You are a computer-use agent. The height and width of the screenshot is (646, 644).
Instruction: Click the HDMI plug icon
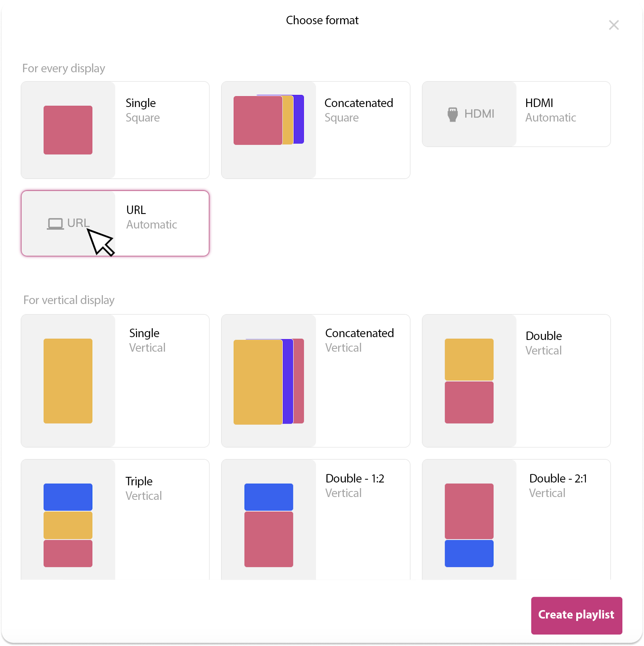click(453, 114)
